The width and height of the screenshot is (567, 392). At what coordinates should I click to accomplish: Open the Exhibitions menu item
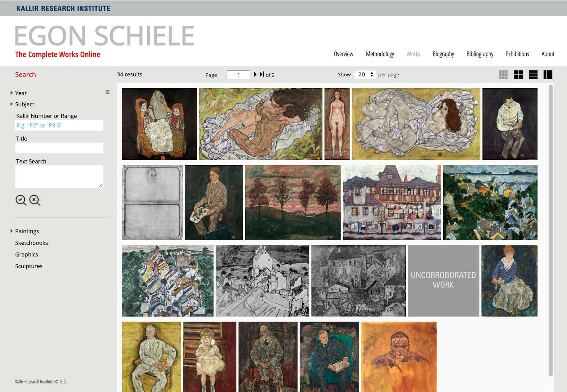pyautogui.click(x=517, y=54)
